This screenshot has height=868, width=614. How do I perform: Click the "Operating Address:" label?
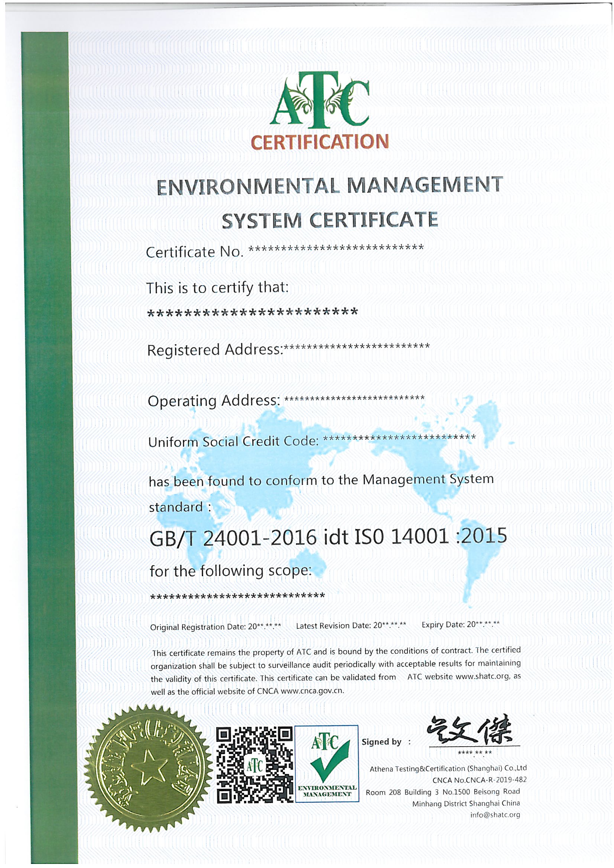[214, 401]
